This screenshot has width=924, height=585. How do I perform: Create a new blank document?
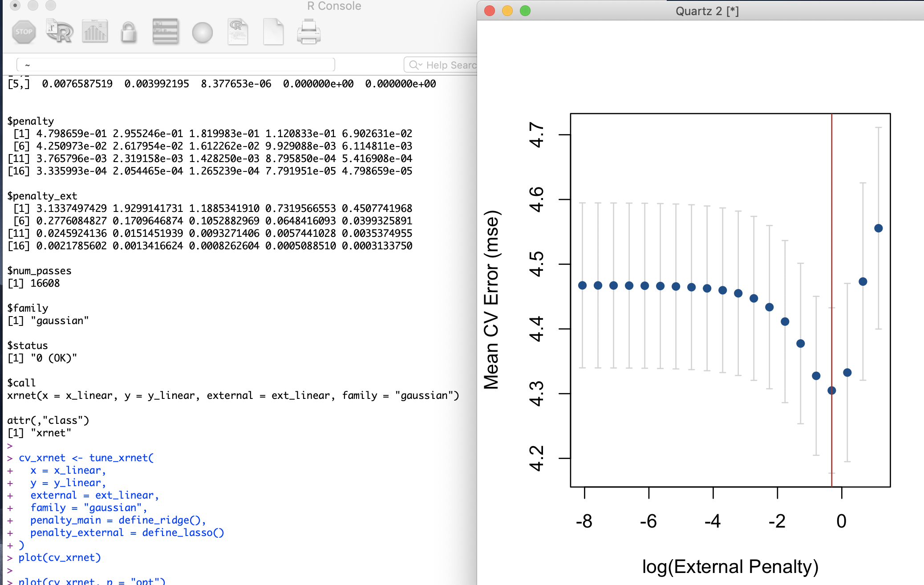[x=273, y=32]
